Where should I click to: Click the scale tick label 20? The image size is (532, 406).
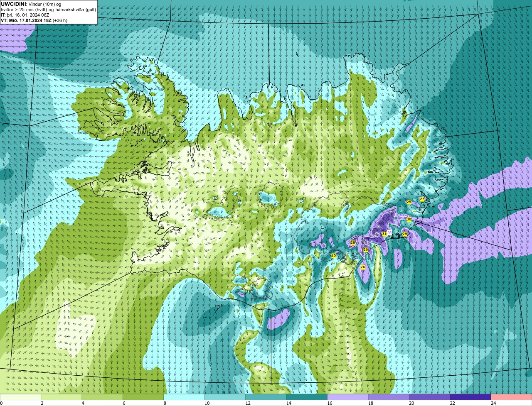tap(411, 403)
